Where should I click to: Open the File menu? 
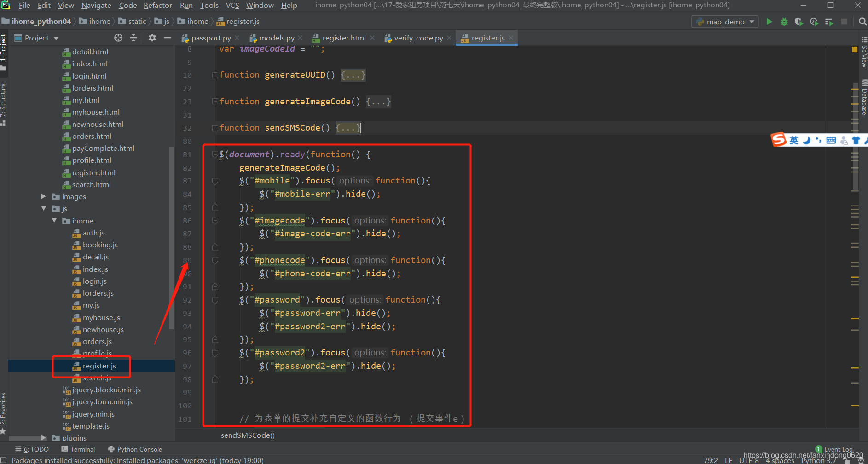24,6
